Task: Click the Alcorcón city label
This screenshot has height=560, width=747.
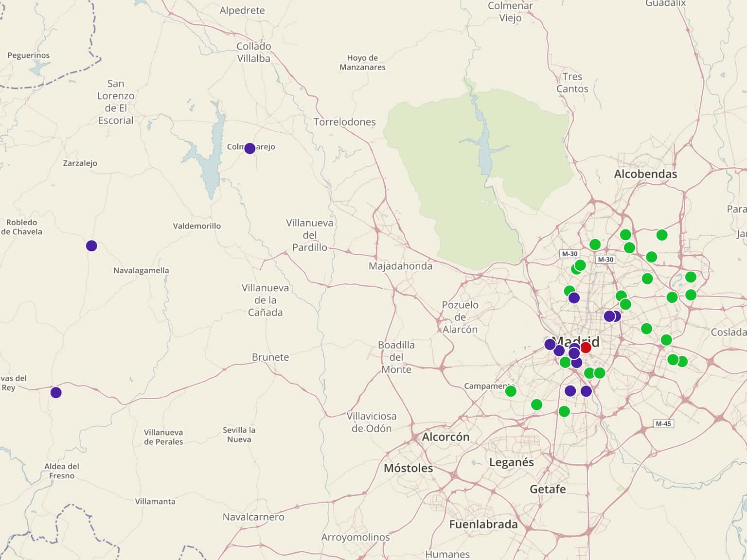Action: pyautogui.click(x=445, y=437)
